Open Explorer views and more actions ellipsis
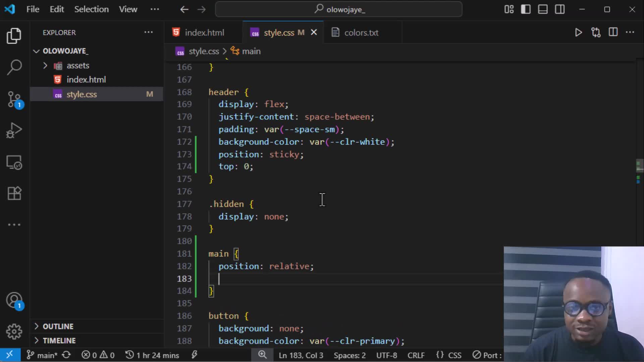This screenshot has height=362, width=644. (x=149, y=32)
